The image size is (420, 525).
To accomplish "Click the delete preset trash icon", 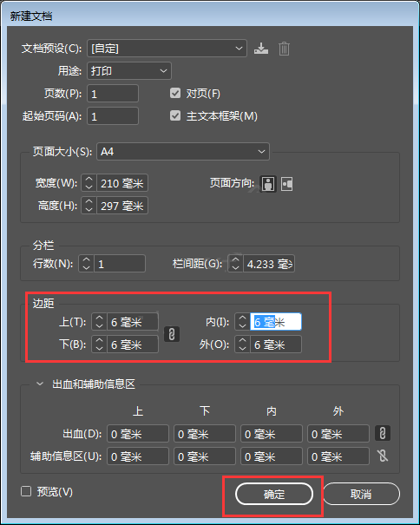I will (x=284, y=49).
